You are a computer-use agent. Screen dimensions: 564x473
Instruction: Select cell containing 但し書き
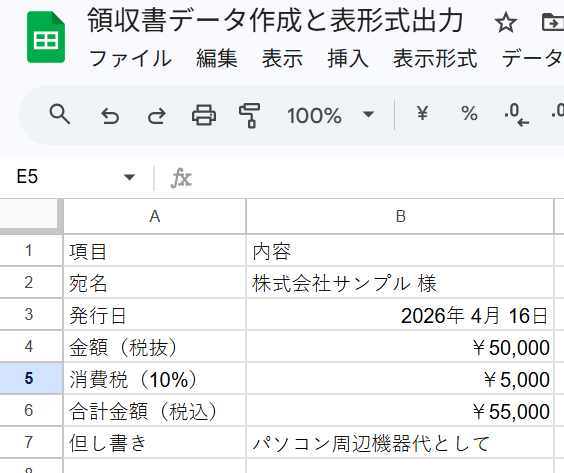[155, 442]
